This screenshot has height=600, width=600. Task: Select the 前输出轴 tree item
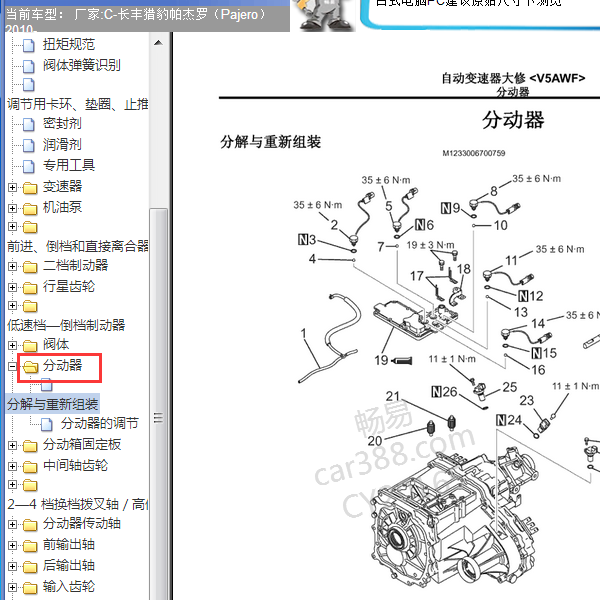68,544
